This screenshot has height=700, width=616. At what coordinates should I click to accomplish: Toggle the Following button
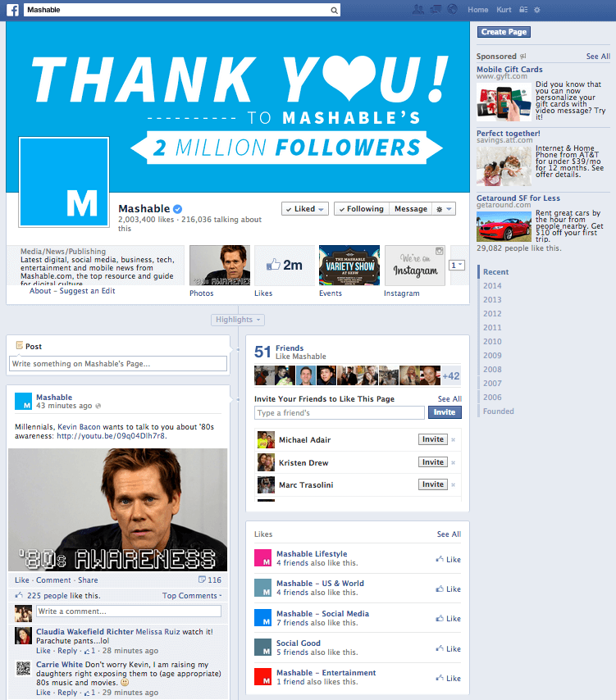pos(360,209)
